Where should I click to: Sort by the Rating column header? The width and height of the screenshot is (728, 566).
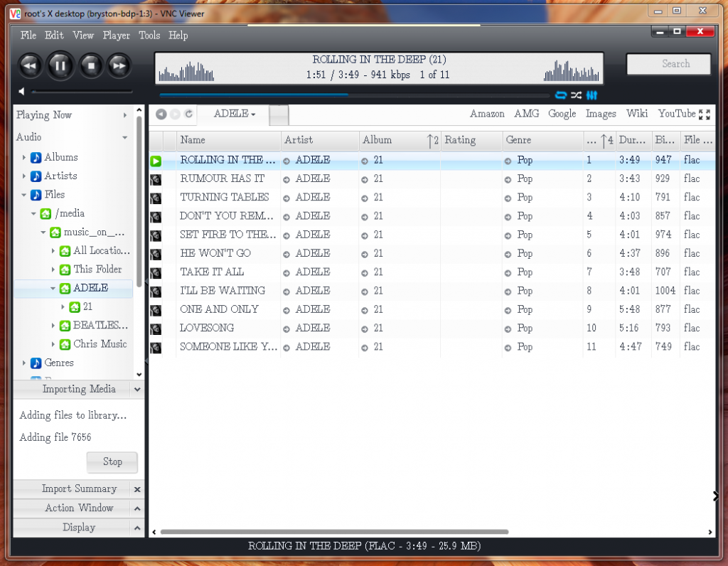coord(471,140)
